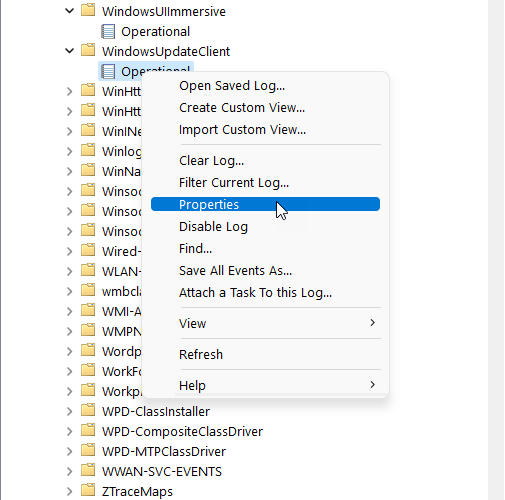Collapse the WindowsUpdateClient tree node
Viewport: 505px width, 500px height.
(x=69, y=51)
